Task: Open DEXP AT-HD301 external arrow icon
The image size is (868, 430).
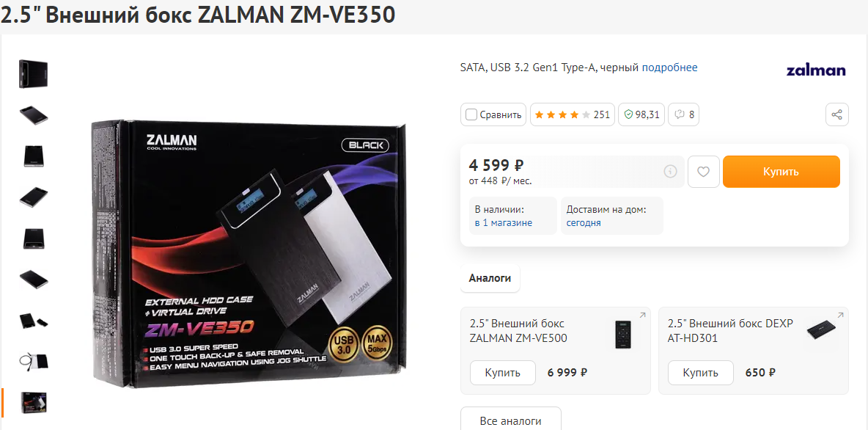Action: click(839, 316)
